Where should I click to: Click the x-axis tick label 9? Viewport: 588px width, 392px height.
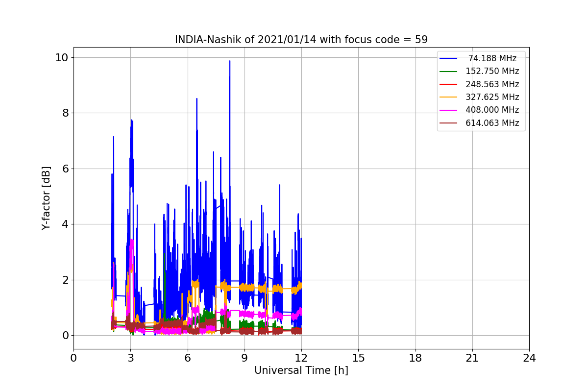tap(245, 358)
